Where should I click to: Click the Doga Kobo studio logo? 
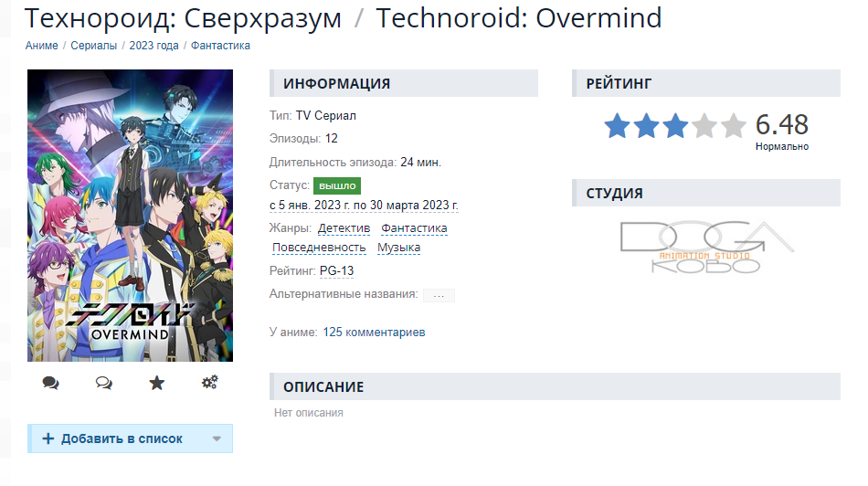click(706, 247)
